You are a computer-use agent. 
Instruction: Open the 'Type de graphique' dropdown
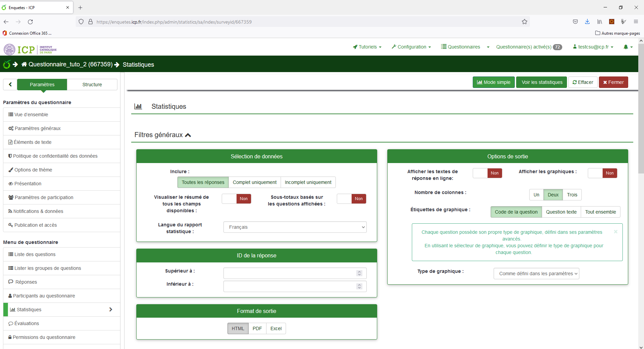click(536, 274)
